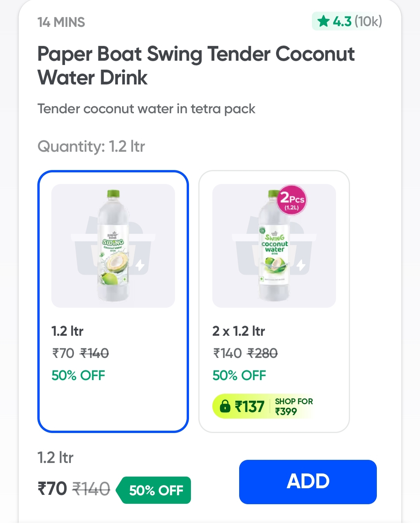The image size is (420, 524).
Task: Open the (10k) ratings count
Action: [368, 21]
